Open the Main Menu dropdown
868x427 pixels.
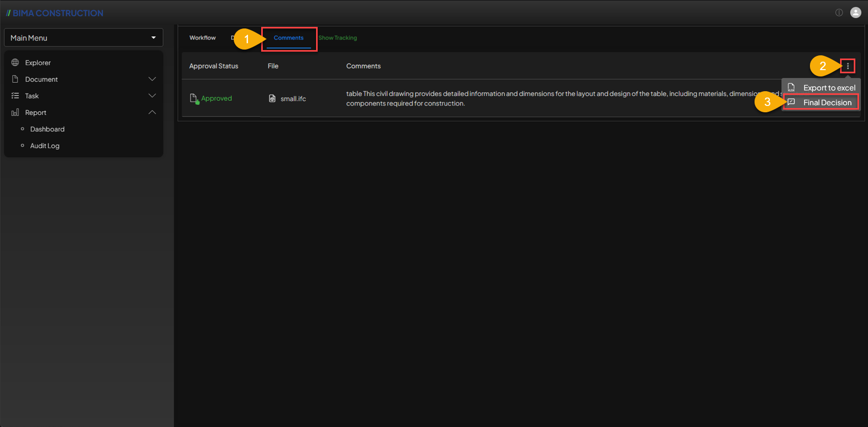point(83,38)
